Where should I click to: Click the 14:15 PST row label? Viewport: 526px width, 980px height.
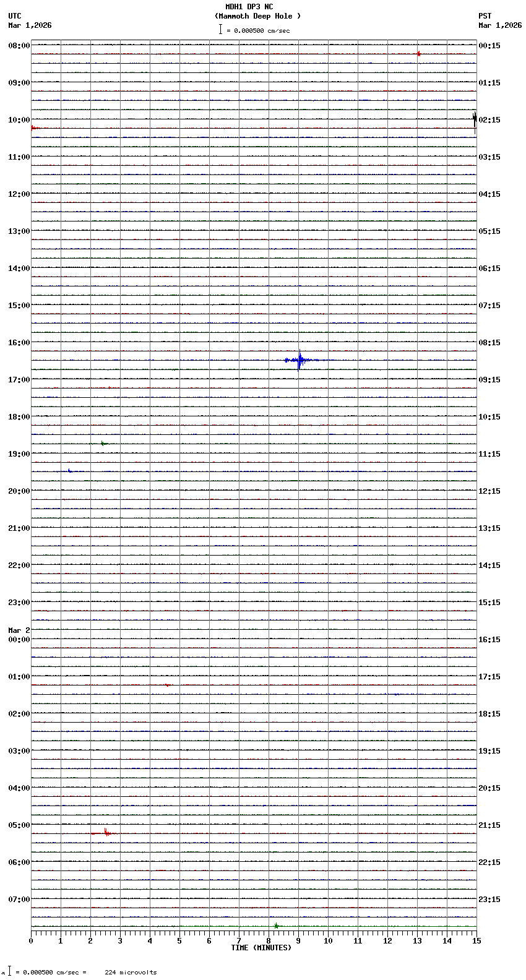click(489, 565)
